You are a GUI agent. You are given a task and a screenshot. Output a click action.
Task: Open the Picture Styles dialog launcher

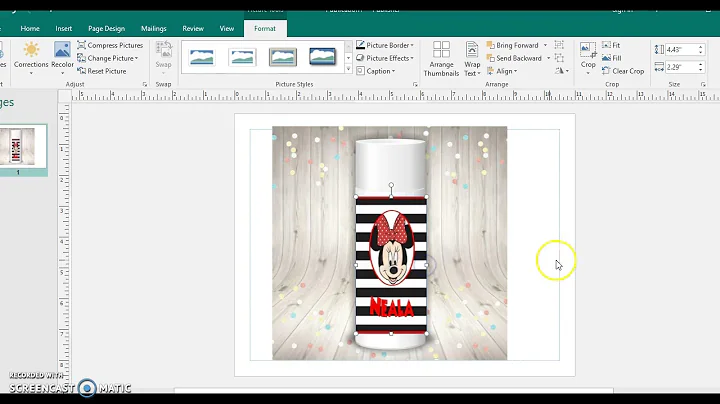pos(415,84)
